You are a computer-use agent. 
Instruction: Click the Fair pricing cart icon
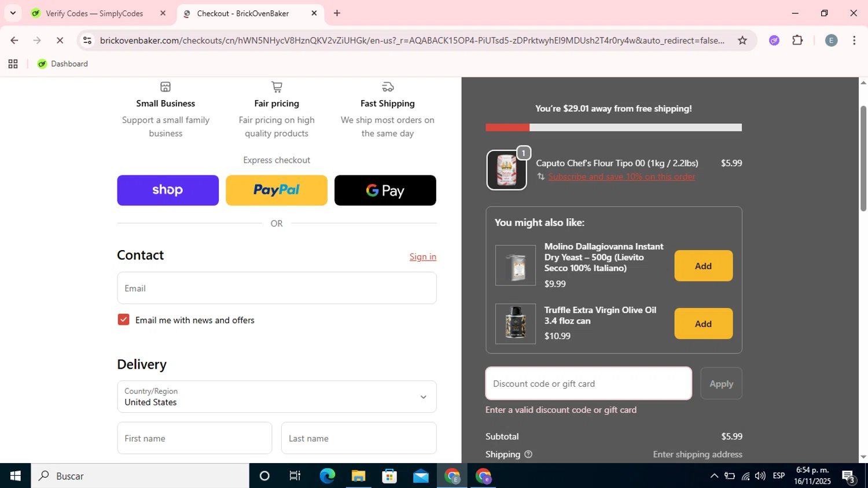(277, 87)
